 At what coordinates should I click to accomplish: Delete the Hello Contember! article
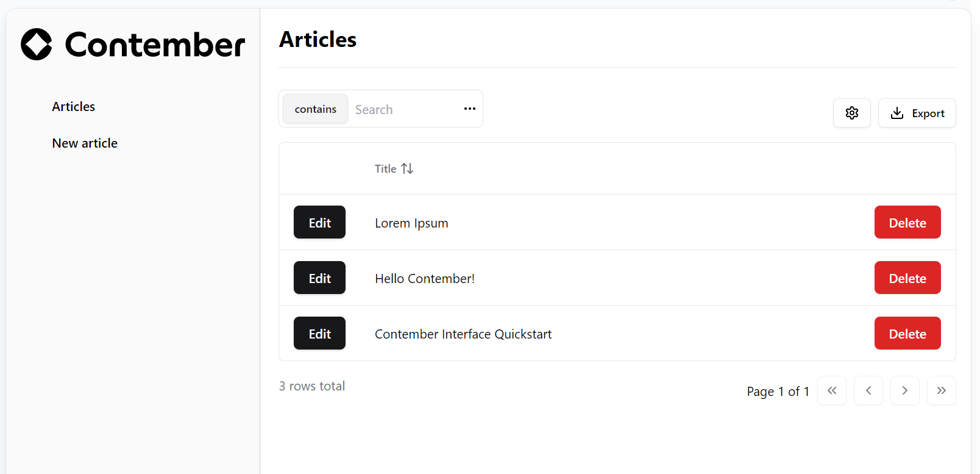(907, 278)
